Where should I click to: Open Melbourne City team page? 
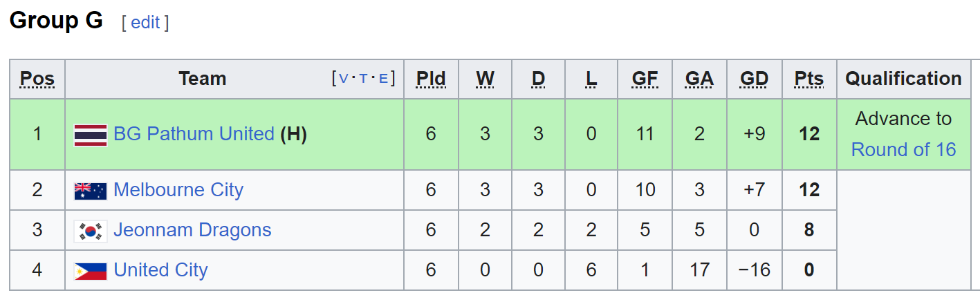(178, 189)
